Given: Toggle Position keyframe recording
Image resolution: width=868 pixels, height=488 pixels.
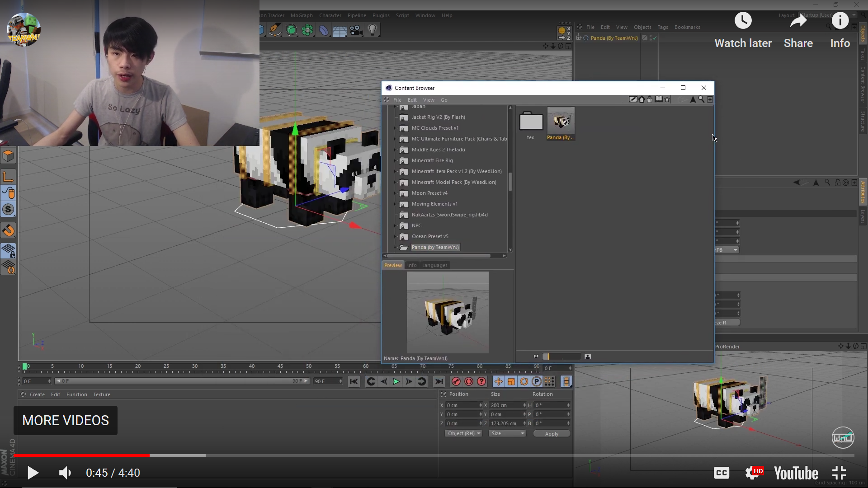Looking at the screenshot, I should point(498,382).
